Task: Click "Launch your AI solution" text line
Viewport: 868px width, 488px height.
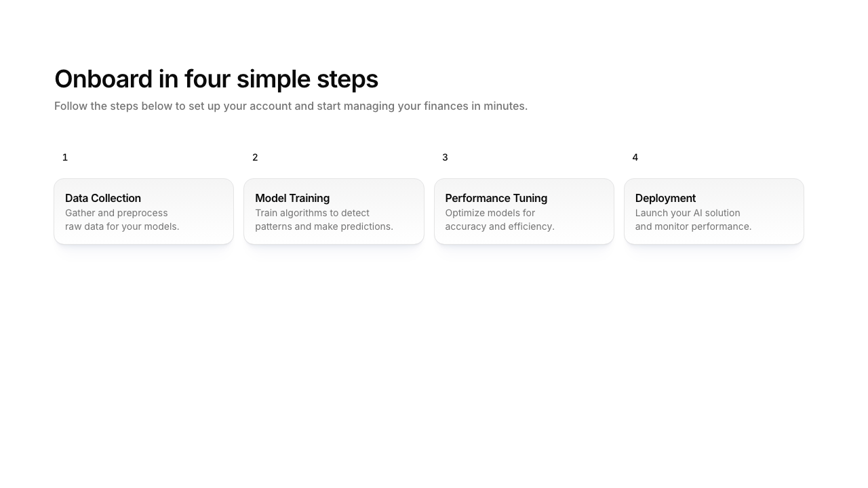Action: tap(688, 213)
